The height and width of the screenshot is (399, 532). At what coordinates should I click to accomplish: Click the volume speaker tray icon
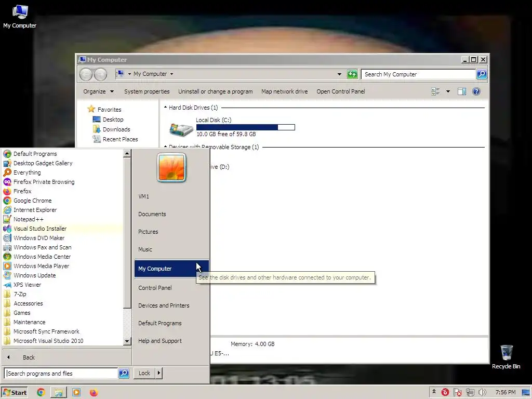tap(482, 393)
